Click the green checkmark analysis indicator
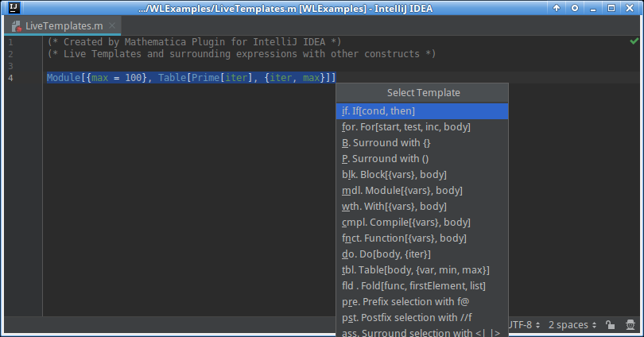This screenshot has width=644, height=337. pos(634,41)
